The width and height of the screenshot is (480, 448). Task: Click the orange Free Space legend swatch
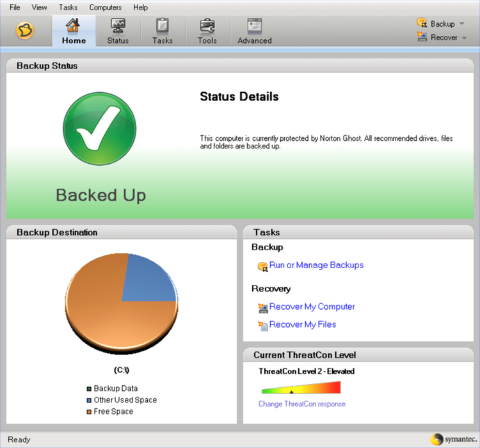pos(89,412)
